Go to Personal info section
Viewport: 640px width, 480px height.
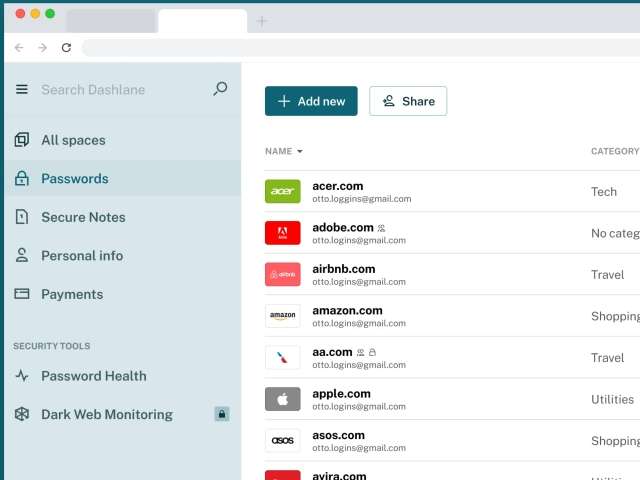(x=122, y=256)
